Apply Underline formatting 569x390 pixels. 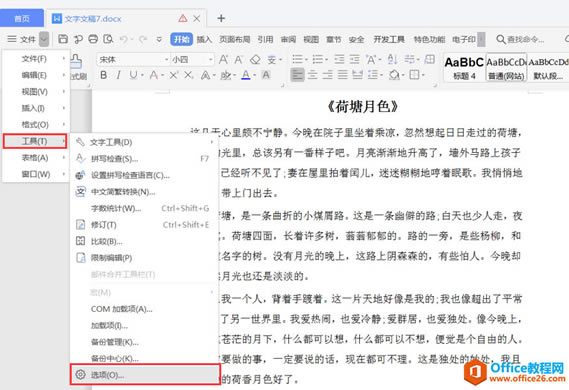[133, 75]
